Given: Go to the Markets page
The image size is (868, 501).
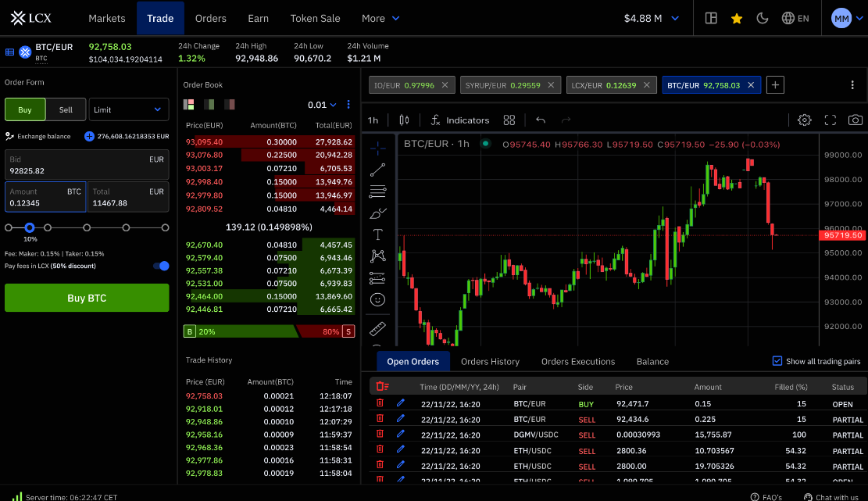Looking at the screenshot, I should pos(107,18).
